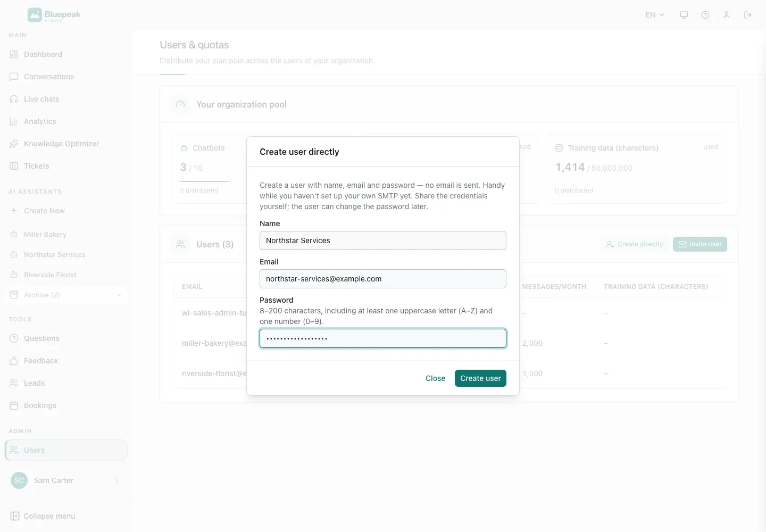Click the organization pool gauge icon
The image size is (766, 532).
180,104
